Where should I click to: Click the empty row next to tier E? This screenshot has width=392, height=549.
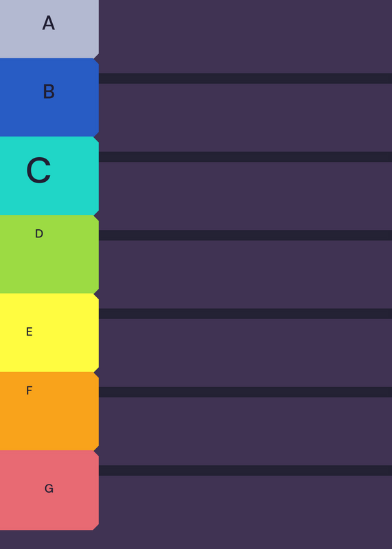click(245, 353)
